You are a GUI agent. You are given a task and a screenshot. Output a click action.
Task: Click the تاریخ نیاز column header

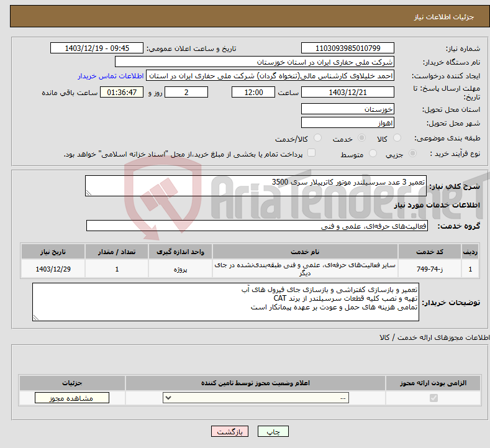[53, 252]
